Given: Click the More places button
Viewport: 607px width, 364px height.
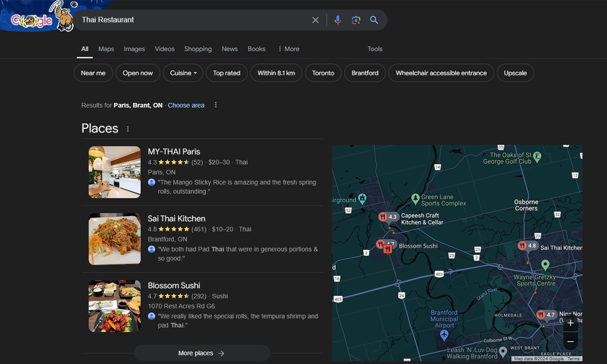Looking at the screenshot, I should tap(202, 353).
